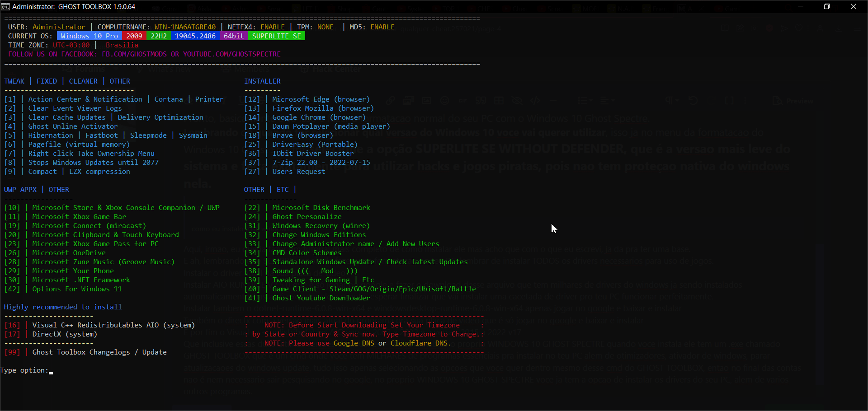Click 'Firefox Mozilla (browser)' installer entry
Viewport: 868px width, 411px height.
(323, 108)
